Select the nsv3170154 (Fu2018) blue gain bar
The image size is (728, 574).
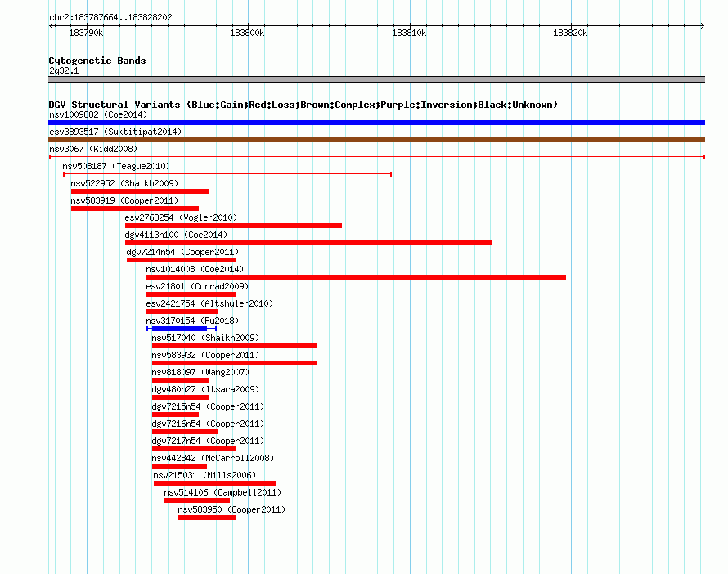tap(182, 329)
